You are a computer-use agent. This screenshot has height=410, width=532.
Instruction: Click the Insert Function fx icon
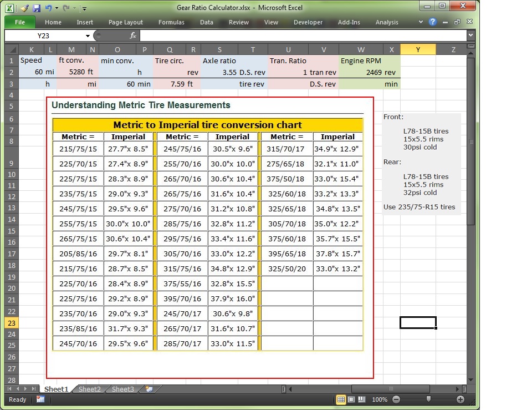click(133, 36)
